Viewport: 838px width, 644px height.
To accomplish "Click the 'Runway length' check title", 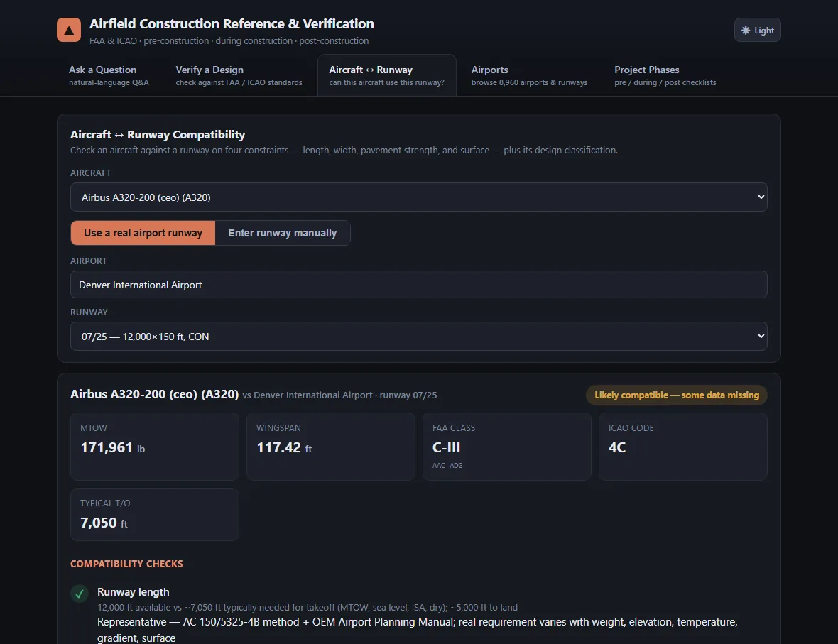I will click(x=133, y=592).
